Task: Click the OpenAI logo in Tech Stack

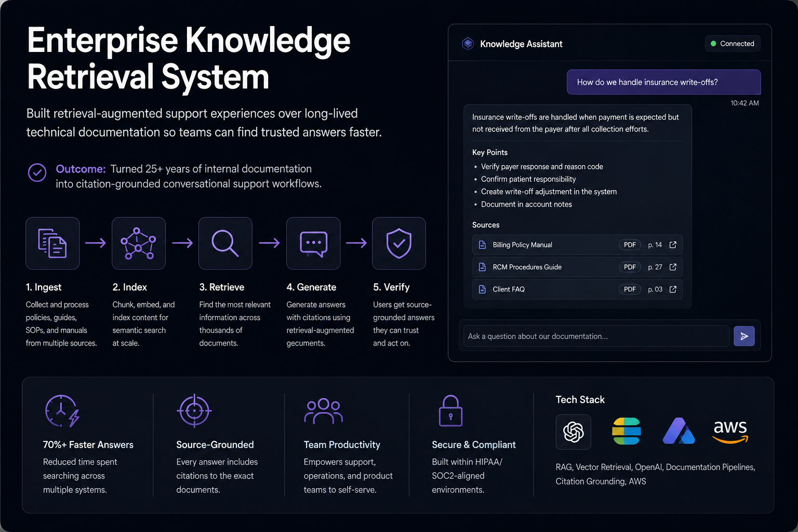Action: click(574, 432)
